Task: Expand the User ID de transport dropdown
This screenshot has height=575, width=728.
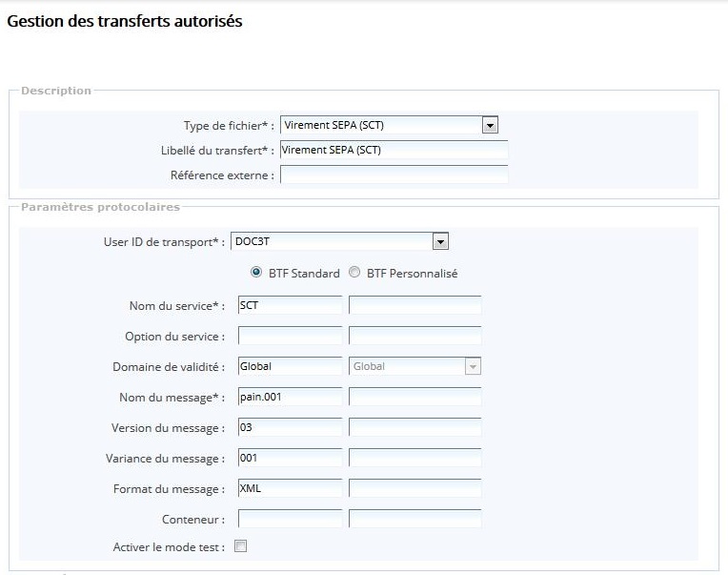Action: point(439,242)
